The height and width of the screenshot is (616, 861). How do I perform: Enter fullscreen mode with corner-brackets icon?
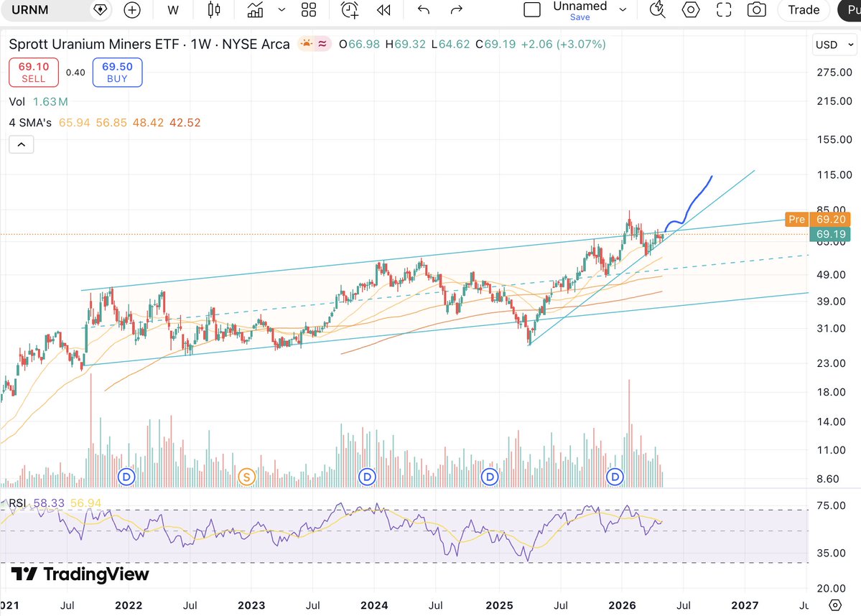tap(725, 10)
